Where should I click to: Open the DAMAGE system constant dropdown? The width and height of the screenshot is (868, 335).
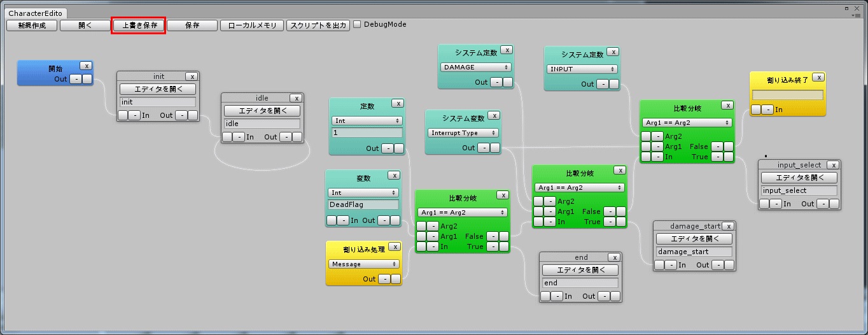476,67
